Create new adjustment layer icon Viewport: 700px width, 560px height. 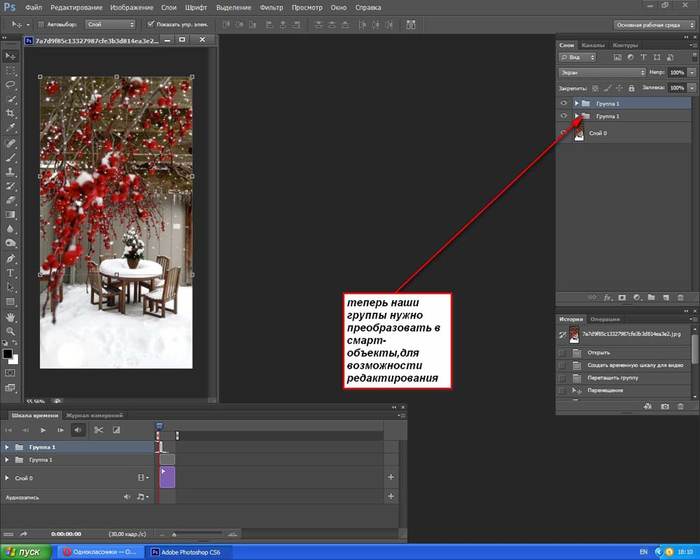pos(637,297)
